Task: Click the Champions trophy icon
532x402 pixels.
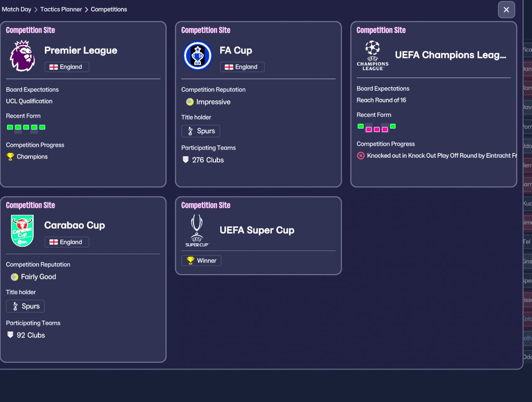Action: (x=10, y=157)
